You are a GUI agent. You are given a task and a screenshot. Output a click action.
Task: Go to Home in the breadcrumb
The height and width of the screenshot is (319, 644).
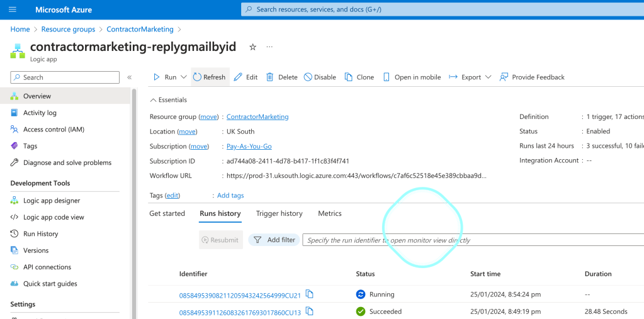[x=20, y=30]
